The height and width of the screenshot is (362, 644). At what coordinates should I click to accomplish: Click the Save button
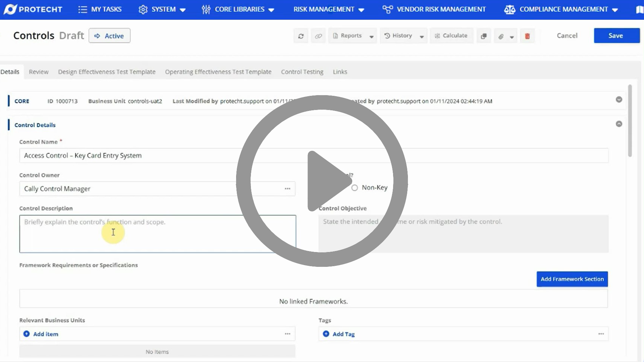616,36
